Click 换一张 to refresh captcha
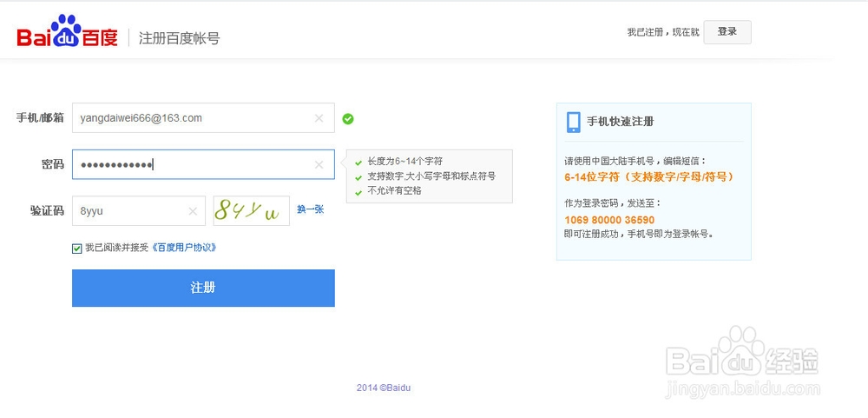This screenshot has height=418, width=868. pyautogui.click(x=310, y=209)
